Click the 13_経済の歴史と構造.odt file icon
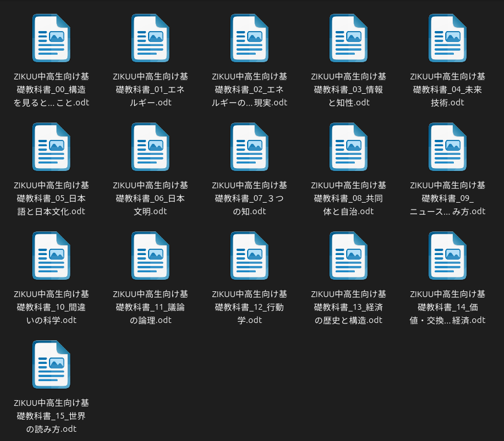Screen dimensions: 504x441 click(x=348, y=256)
